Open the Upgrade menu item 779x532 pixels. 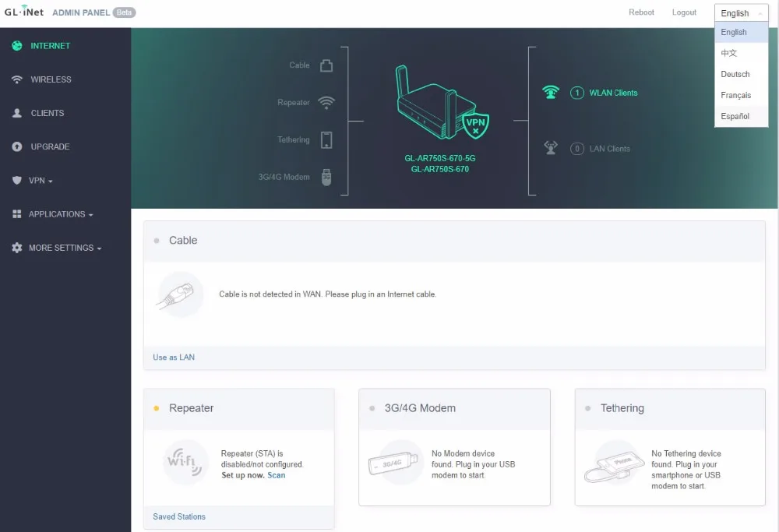50,147
